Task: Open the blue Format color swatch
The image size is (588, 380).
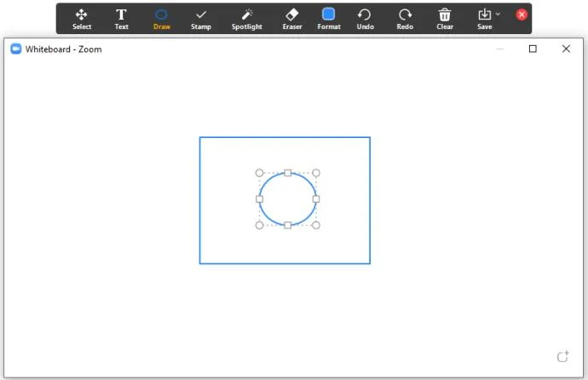Action: [328, 14]
